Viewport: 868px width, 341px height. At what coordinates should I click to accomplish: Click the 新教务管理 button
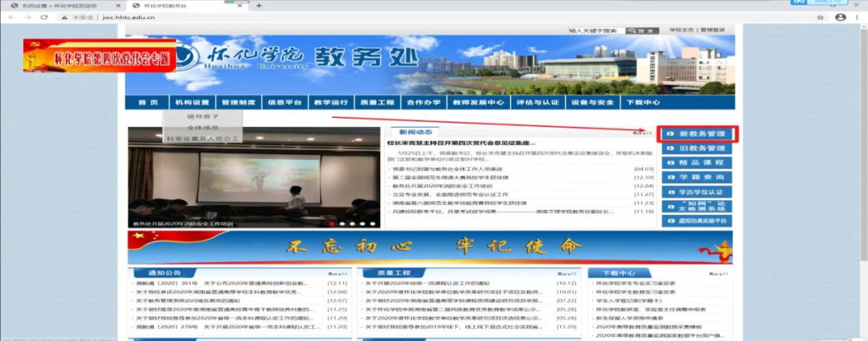pyautogui.click(x=697, y=134)
